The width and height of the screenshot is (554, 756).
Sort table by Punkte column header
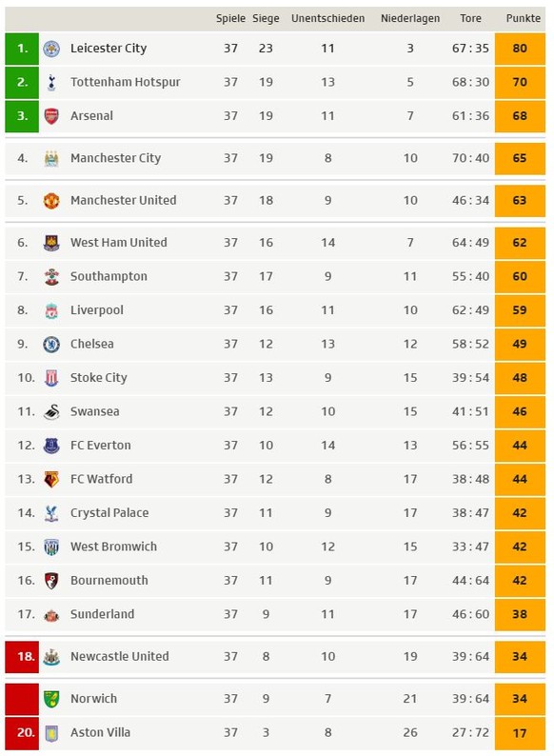click(x=524, y=18)
